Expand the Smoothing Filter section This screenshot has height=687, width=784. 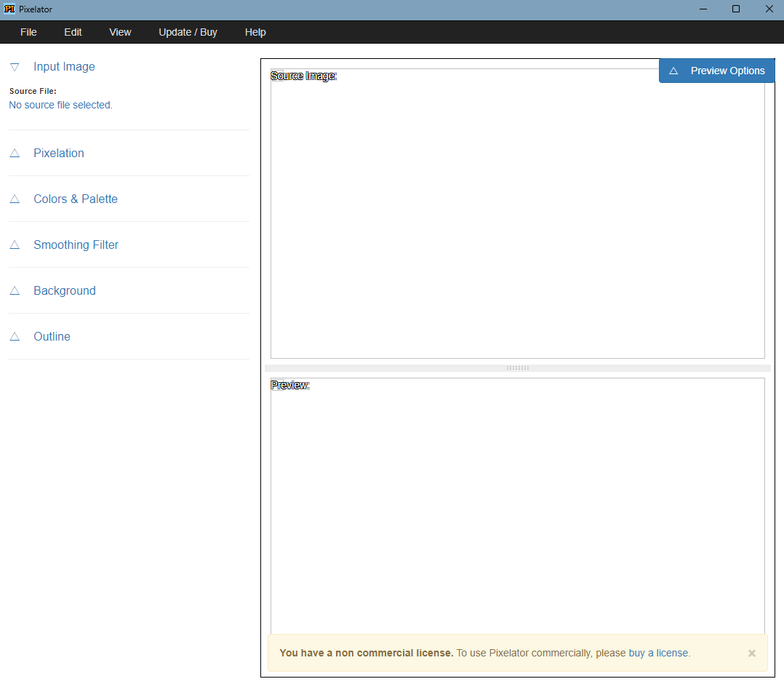[76, 245]
